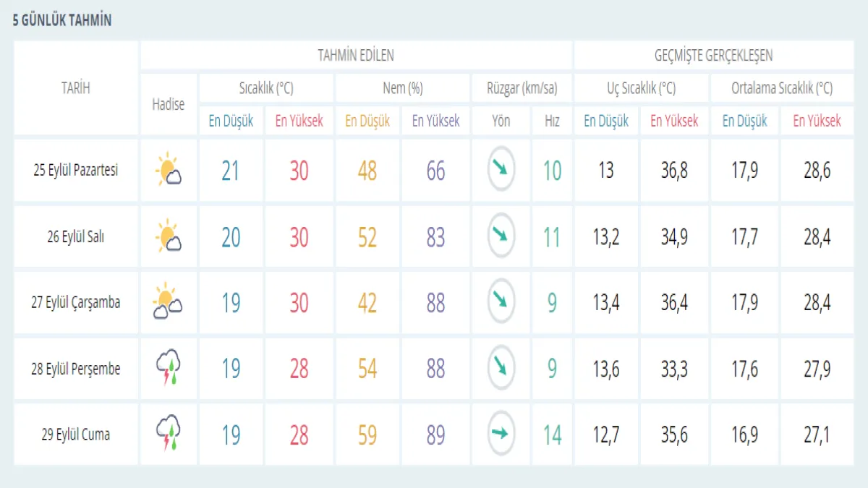
Task: Click the thunderstorm icon for 29 Eylül Cuma
Action: [168, 435]
